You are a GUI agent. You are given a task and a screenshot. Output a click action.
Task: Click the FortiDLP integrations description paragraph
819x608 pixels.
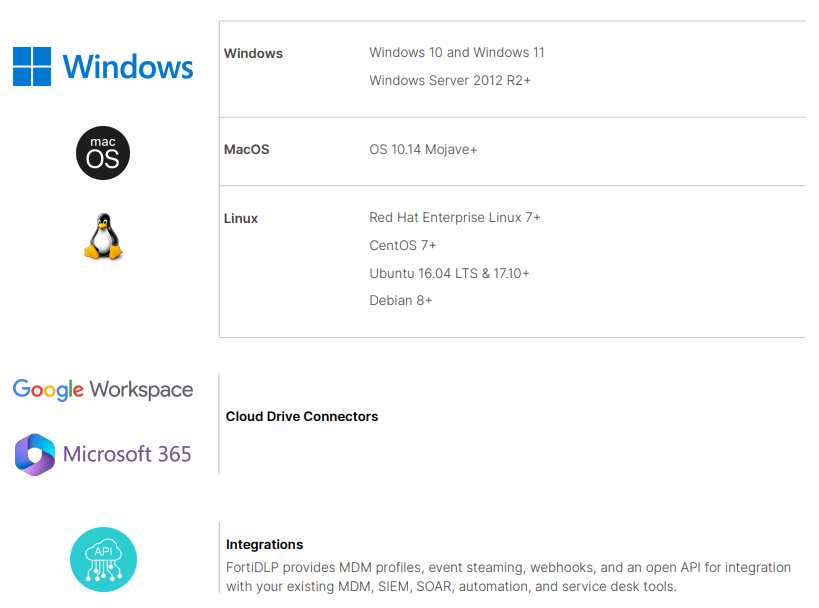click(508, 577)
